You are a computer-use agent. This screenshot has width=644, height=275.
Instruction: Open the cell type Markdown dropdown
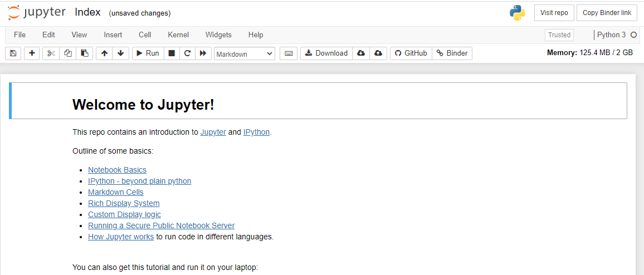[245, 54]
